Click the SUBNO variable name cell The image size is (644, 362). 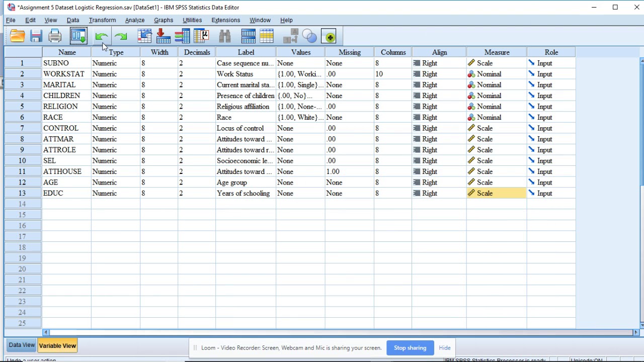(x=67, y=63)
